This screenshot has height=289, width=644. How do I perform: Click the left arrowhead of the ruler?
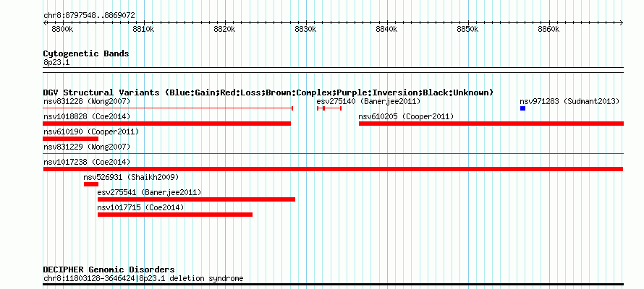point(45,22)
